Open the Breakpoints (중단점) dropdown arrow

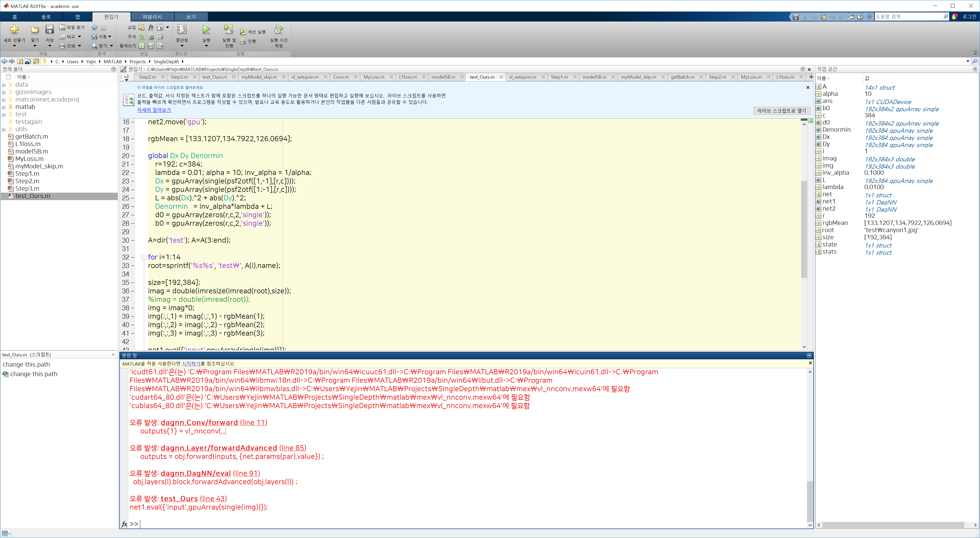182,46
